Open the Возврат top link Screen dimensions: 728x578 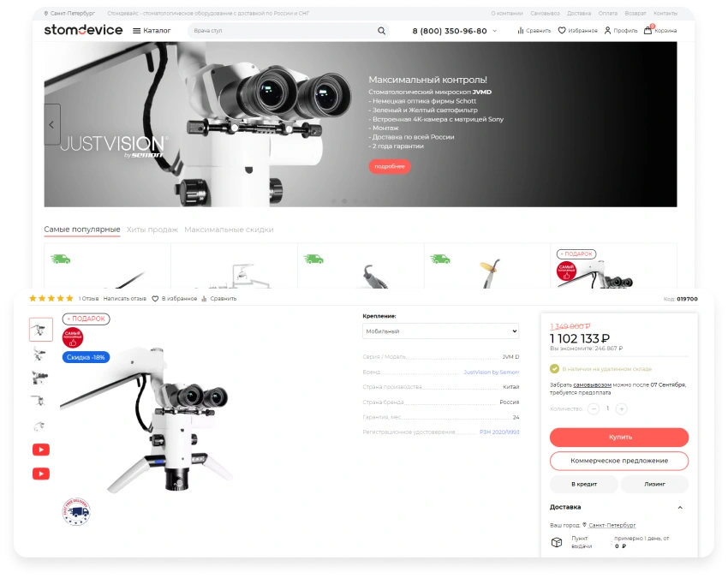(x=636, y=14)
